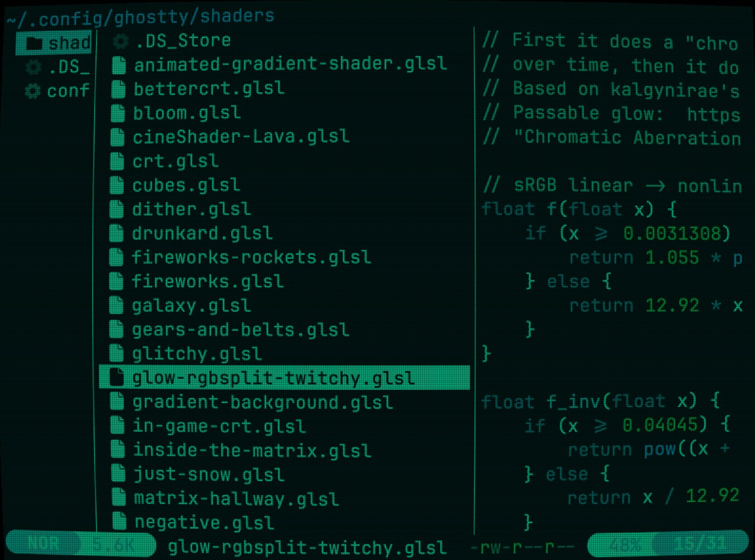Click the file icon beside fireworks-rockets.glsl
Image resolution: width=755 pixels, height=560 pixels.
pos(117,257)
